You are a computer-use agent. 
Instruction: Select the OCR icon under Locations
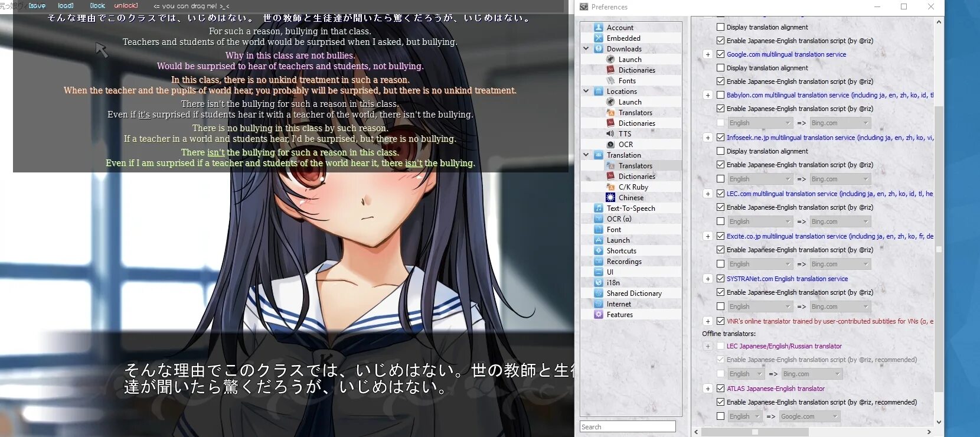point(610,145)
